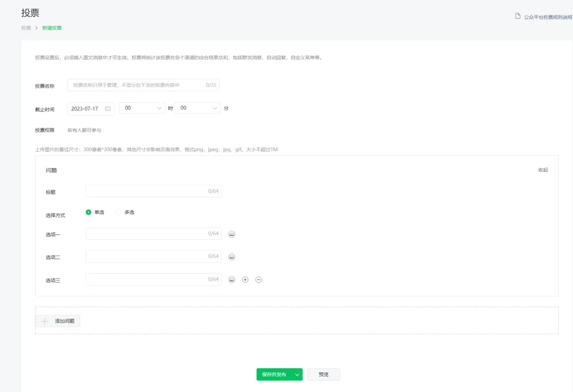This screenshot has height=392, width=573.
Task: Click the plus icon in 添加问题 button
Action: coord(45,321)
